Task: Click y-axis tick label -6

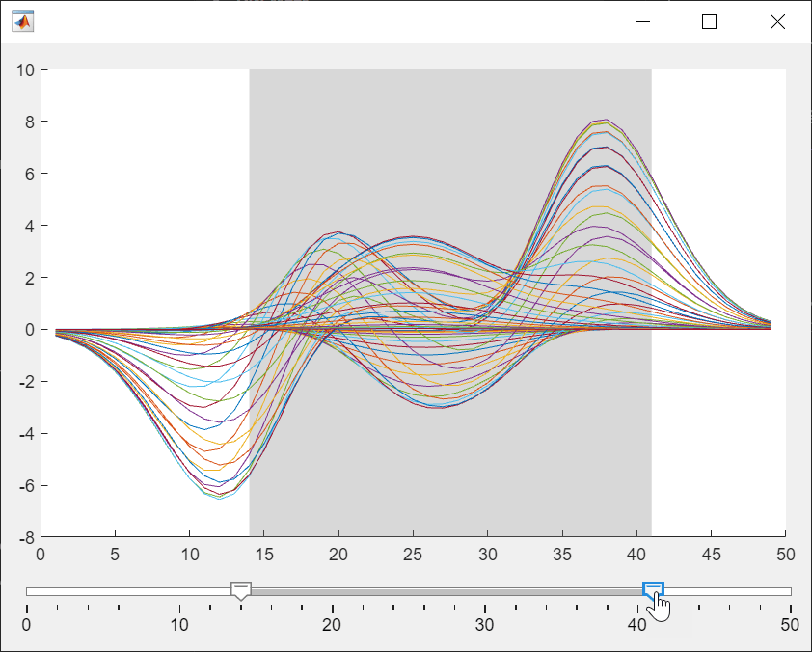Action: [26, 486]
